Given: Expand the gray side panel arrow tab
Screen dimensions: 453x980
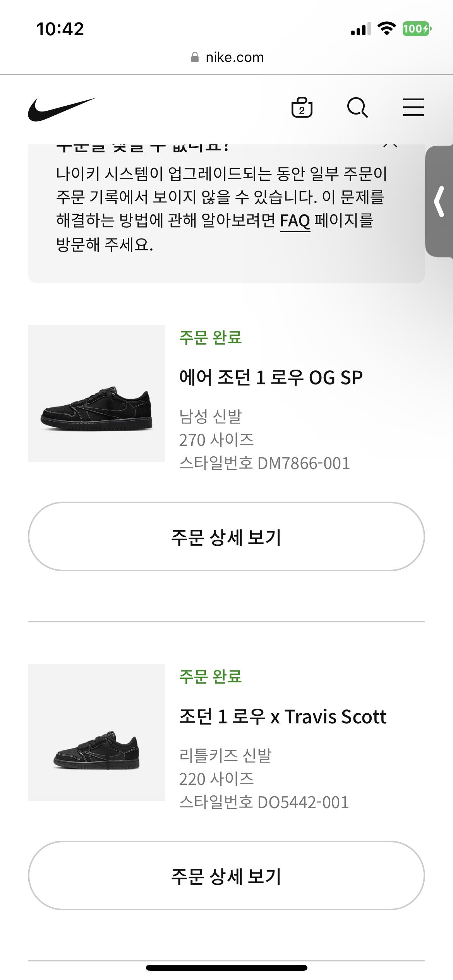Looking at the screenshot, I should [x=439, y=201].
